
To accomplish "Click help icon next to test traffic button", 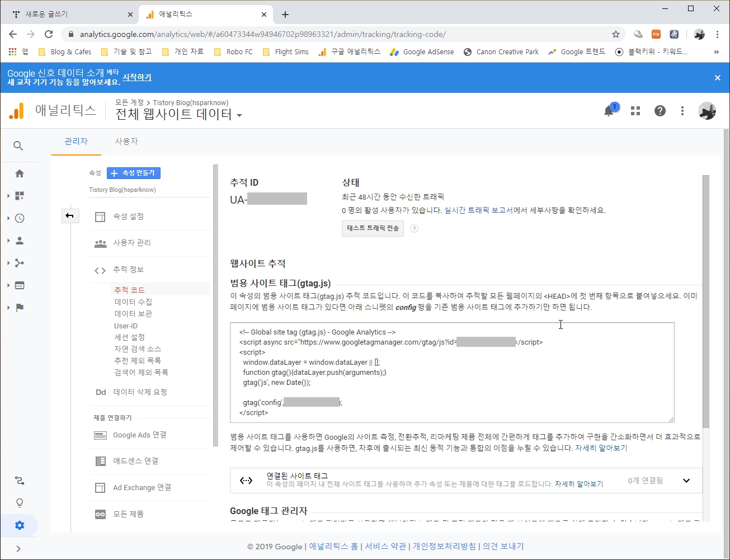I will [415, 228].
